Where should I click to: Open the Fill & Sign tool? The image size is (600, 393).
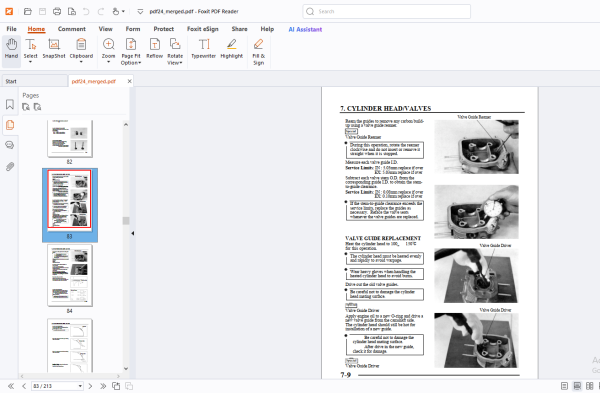pyautogui.click(x=258, y=52)
